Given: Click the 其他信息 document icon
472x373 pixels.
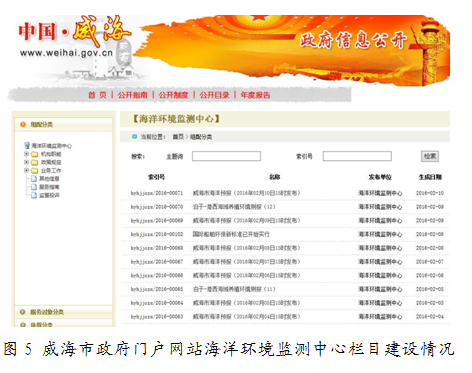Looking at the screenshot, I should (34, 179).
